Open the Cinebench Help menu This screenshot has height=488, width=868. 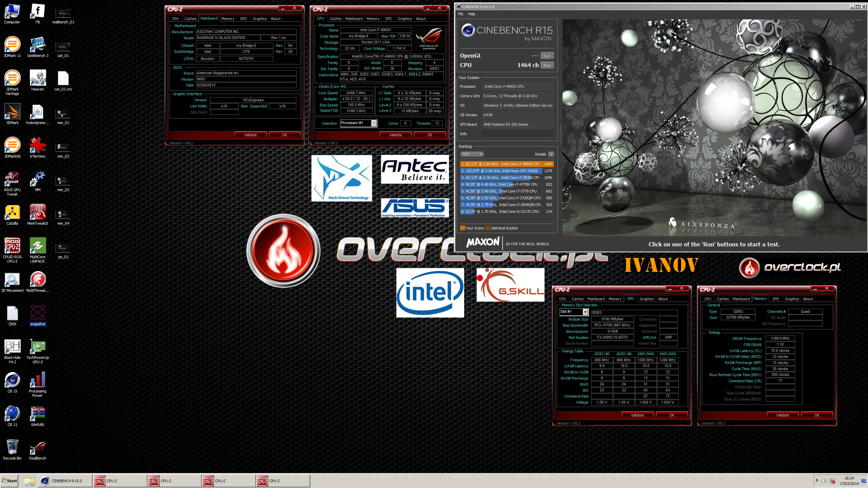click(471, 14)
